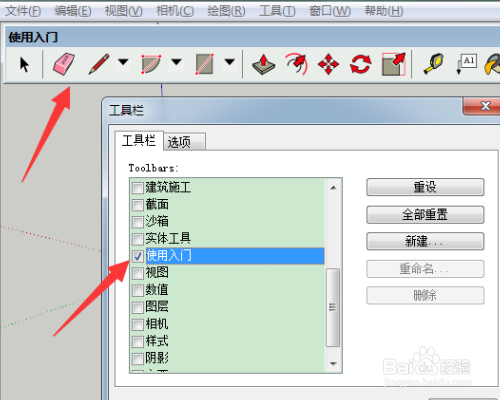Select the Rectangle shape tool
Screen dimensions: 500x400
[204, 64]
